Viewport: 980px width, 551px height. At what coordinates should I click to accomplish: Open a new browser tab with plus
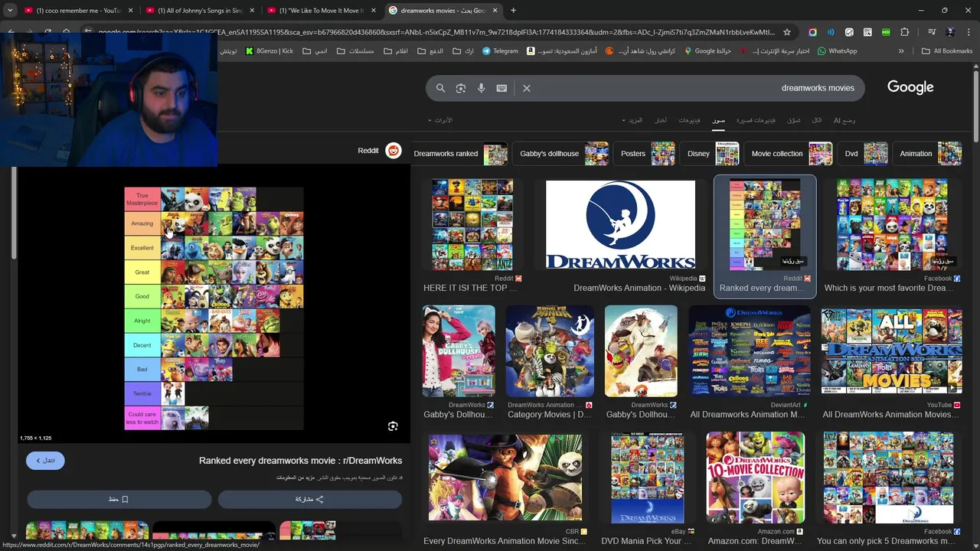tap(513, 11)
